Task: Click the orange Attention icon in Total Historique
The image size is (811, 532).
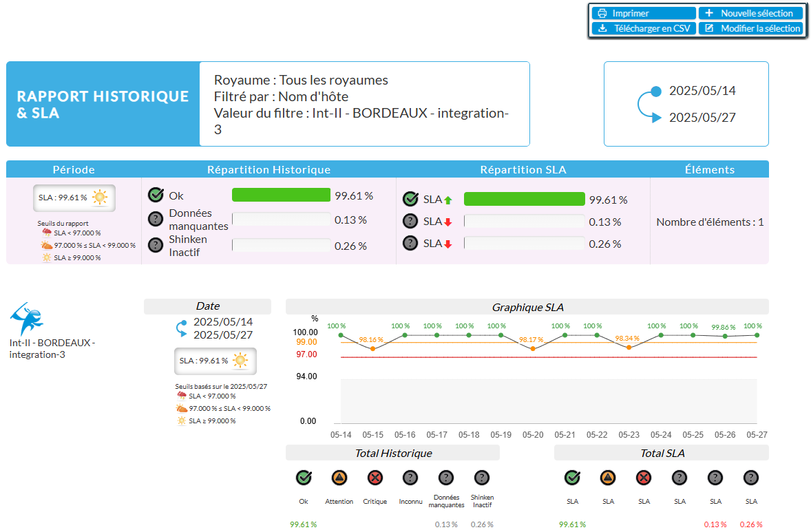Action: [x=339, y=478]
